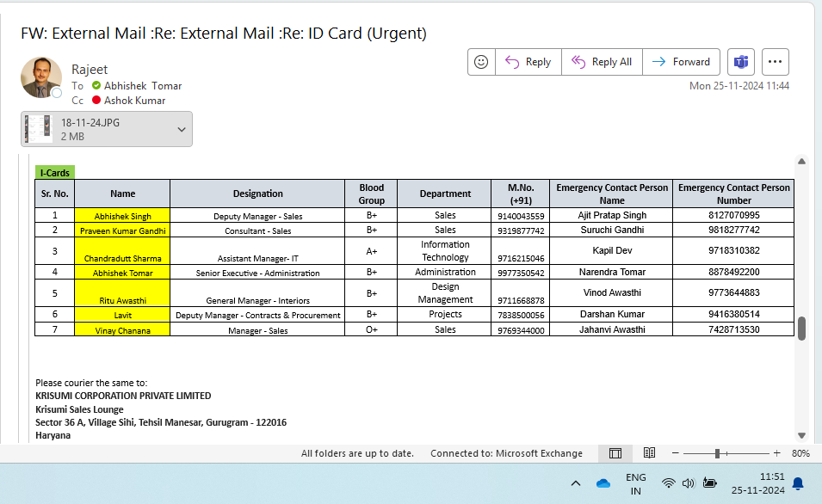
Task: Open Microsoft Teams chat icon
Action: click(740, 62)
